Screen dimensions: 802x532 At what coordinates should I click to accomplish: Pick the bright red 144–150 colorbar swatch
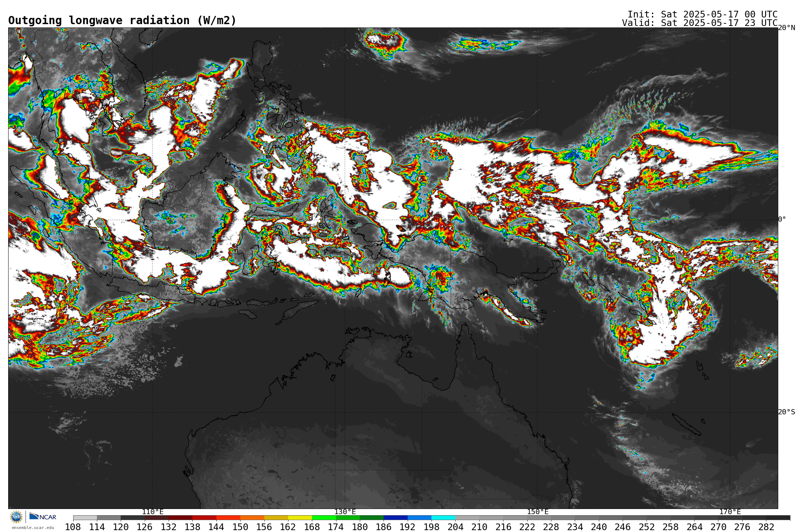(x=228, y=518)
